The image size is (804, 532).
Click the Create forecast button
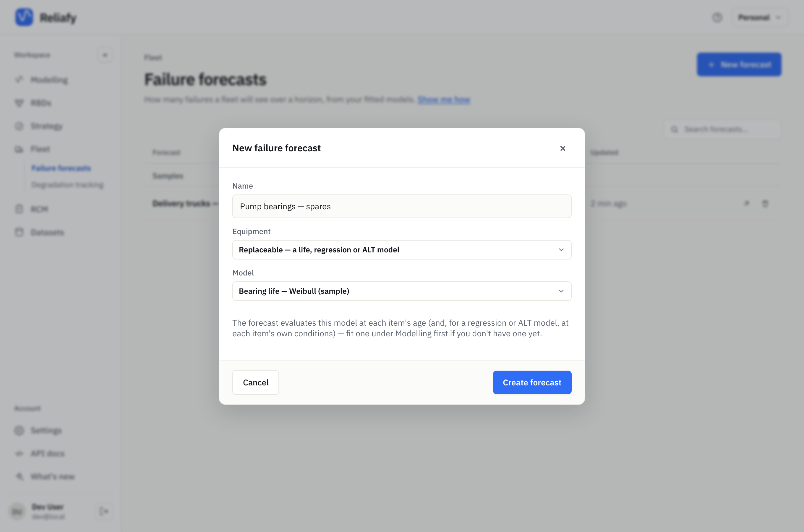point(532,382)
